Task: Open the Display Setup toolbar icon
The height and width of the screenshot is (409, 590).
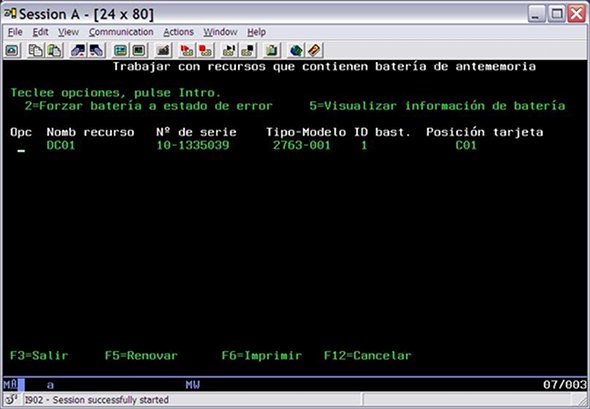Action: tap(120, 50)
